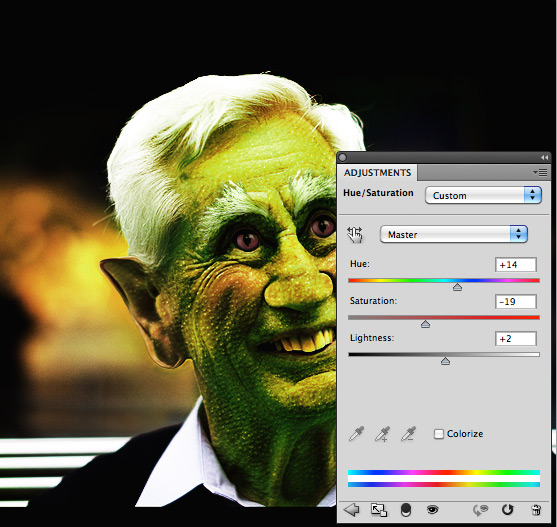Click the Saturation value field
The image size is (557, 527).
[515, 301]
